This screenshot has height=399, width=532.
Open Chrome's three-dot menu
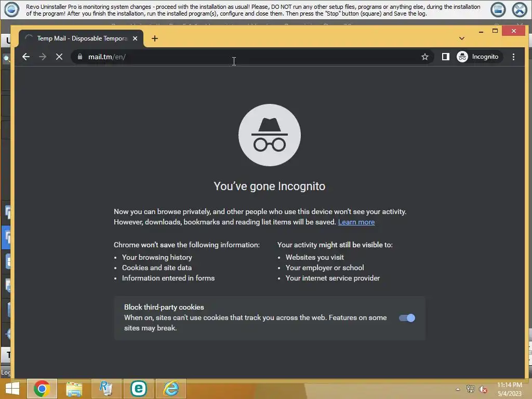[513, 57]
